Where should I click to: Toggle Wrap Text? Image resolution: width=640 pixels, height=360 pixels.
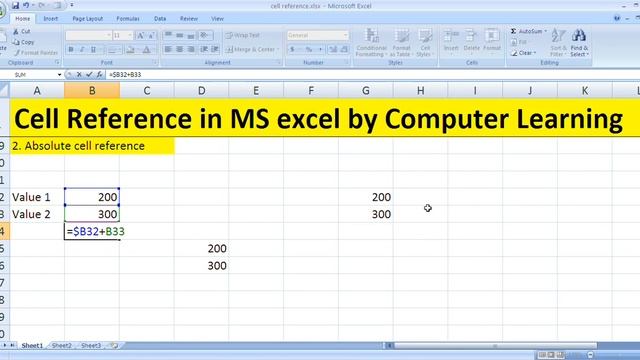(x=242, y=36)
